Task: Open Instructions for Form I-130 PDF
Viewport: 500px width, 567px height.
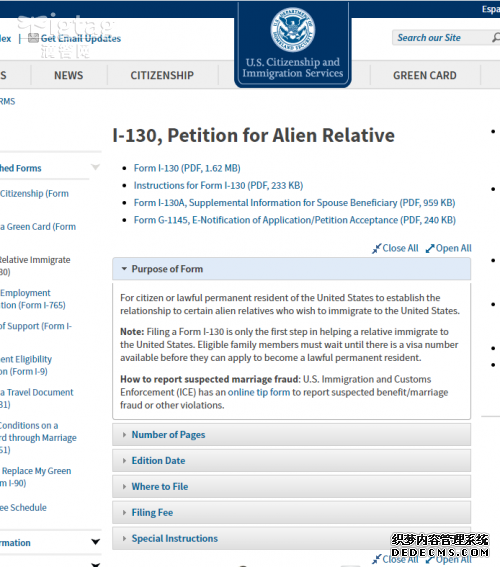Action: 218,186
